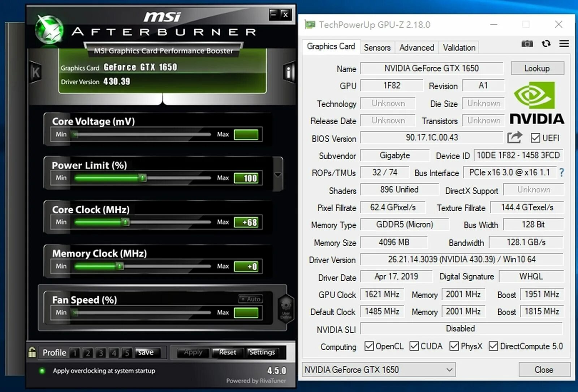Toggle the startup overclocking indicator light
This screenshot has width=578, height=392.
coord(42,371)
